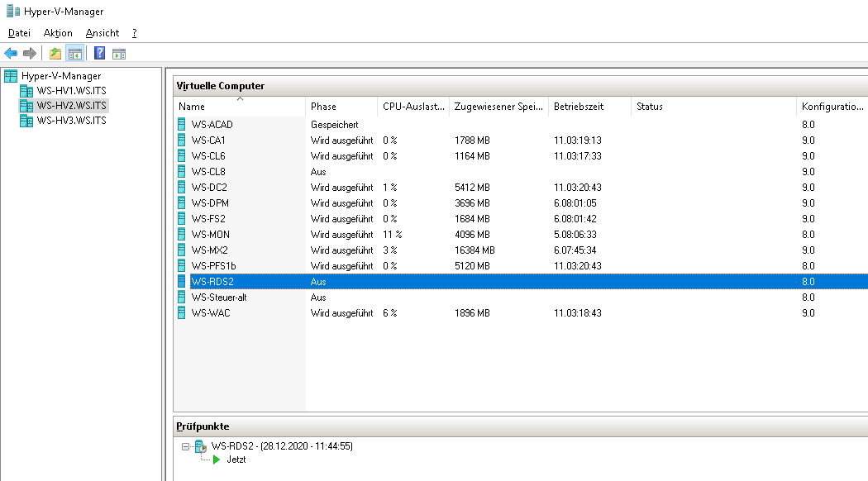
Task: Click the VM icon beside WS-DC2
Action: [x=182, y=187]
